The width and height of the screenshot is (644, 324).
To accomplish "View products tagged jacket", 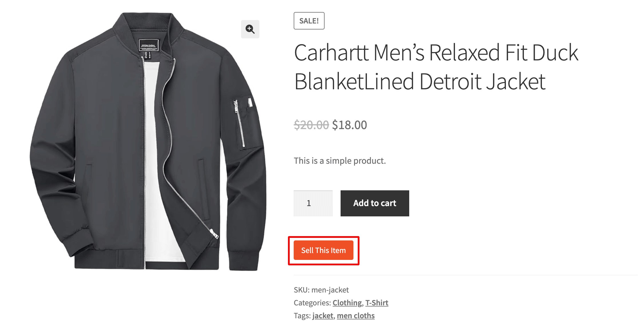I will coord(323,315).
